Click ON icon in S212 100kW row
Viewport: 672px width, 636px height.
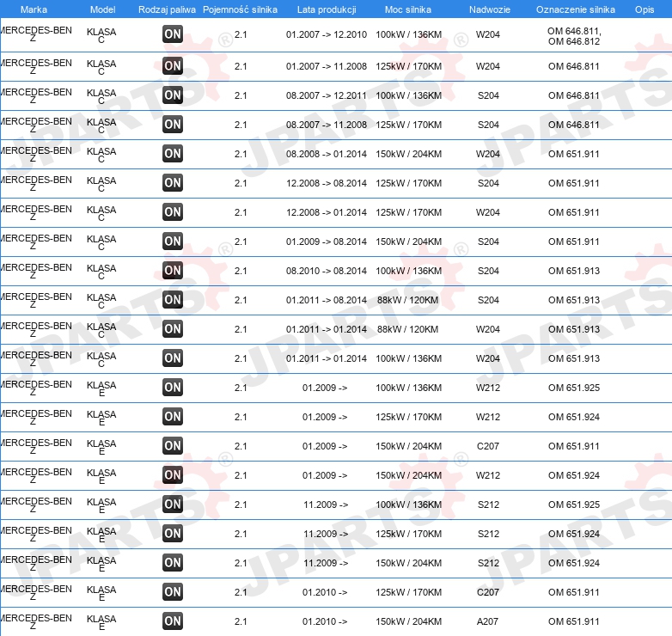coord(173,505)
